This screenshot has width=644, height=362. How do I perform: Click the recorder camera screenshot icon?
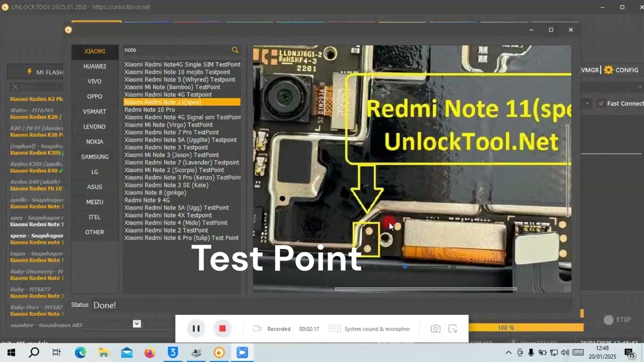(x=436, y=329)
